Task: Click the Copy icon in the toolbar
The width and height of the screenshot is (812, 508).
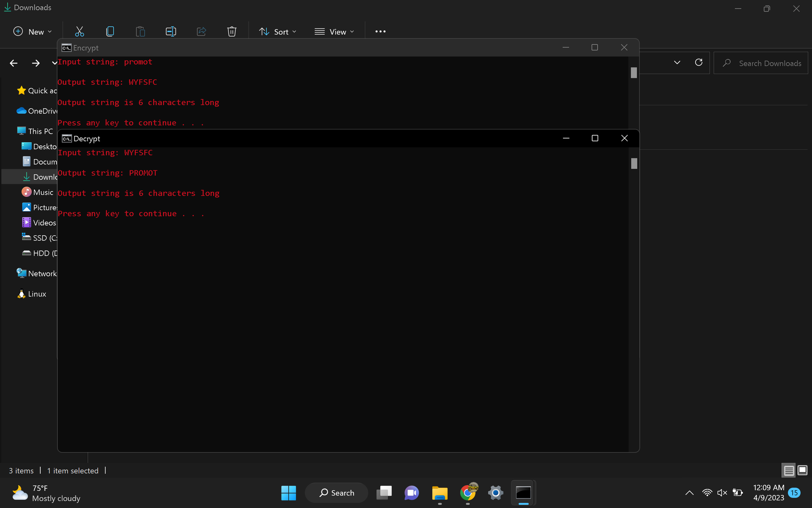Action: point(110,31)
